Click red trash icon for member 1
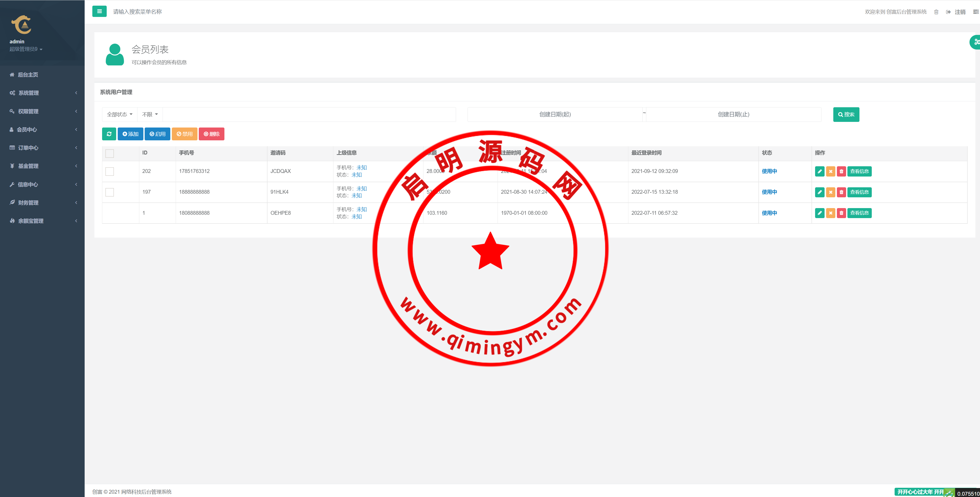The image size is (980, 497). pyautogui.click(x=841, y=213)
